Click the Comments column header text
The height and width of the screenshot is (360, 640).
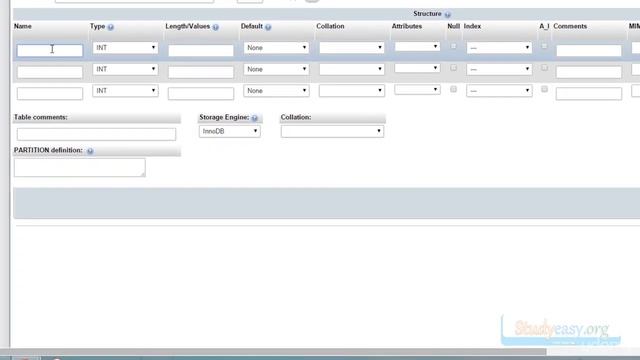pyautogui.click(x=570, y=26)
